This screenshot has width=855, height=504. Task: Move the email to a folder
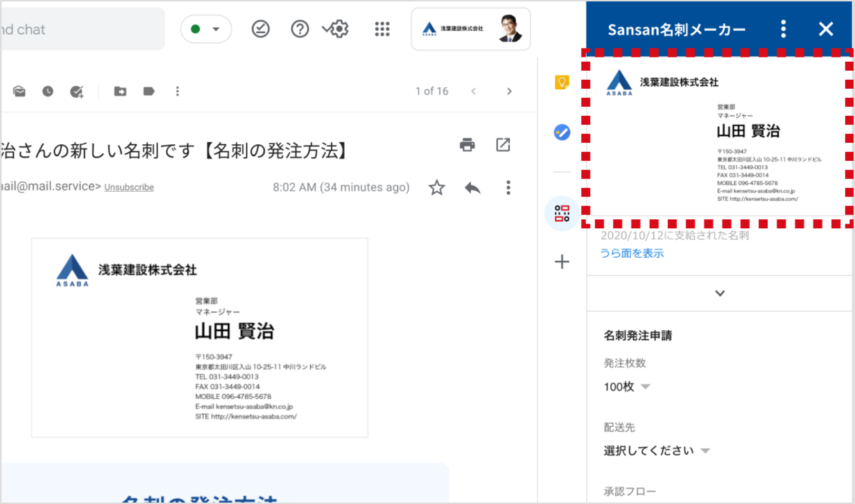pos(120,91)
